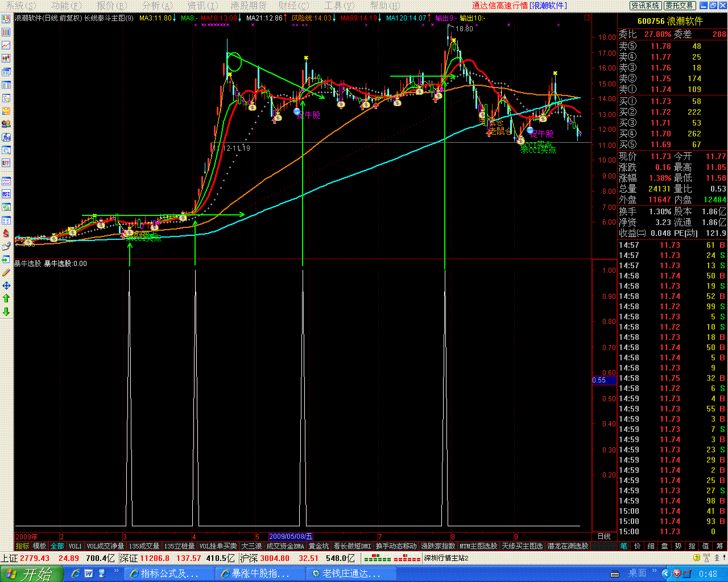
Task: Select the candlestick chart icon in sidebar
Action: pos(6,58)
